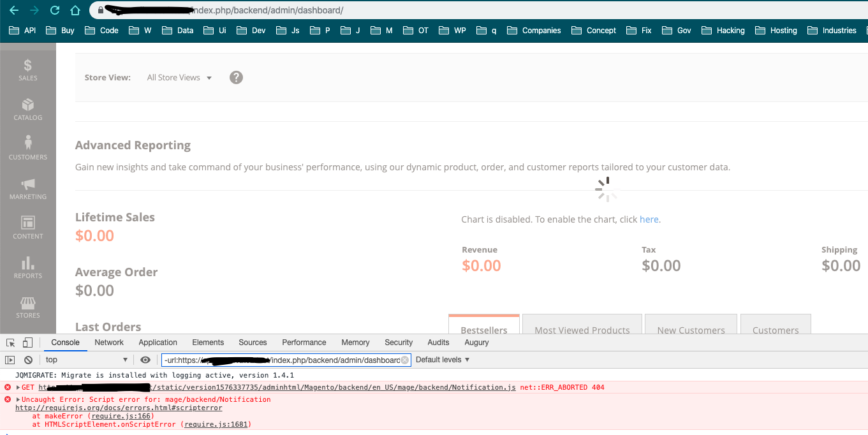
Task: Click the browser back arrow
Action: coord(14,10)
